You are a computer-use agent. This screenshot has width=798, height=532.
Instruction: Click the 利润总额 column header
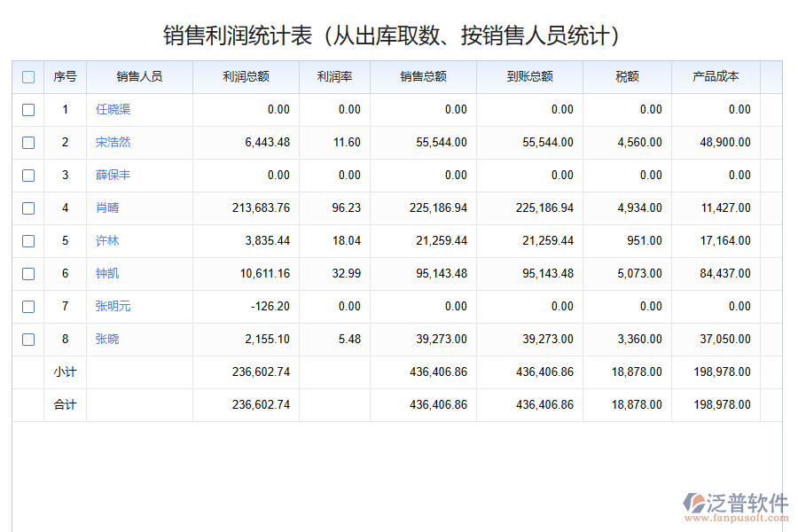pos(245,77)
